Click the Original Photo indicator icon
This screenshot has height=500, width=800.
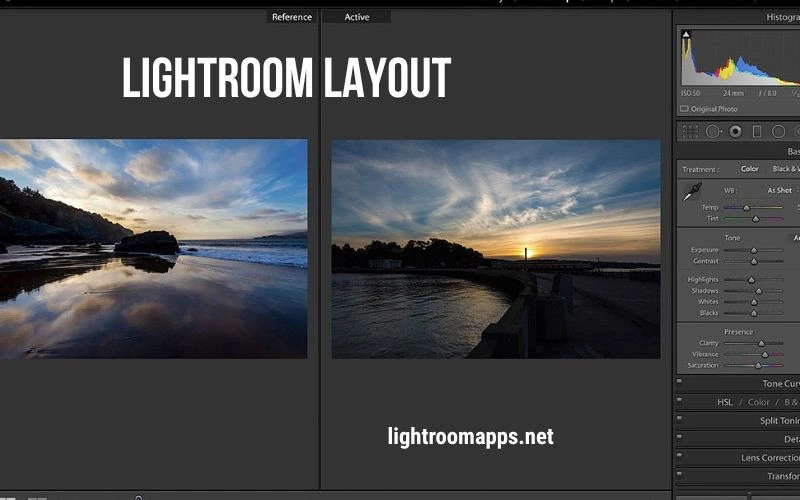[685, 109]
